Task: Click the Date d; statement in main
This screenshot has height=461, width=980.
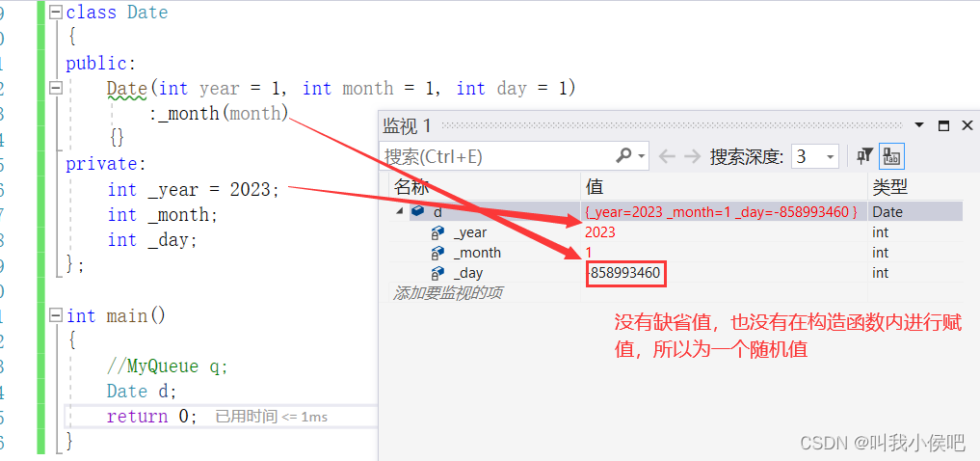Action: 142,391
